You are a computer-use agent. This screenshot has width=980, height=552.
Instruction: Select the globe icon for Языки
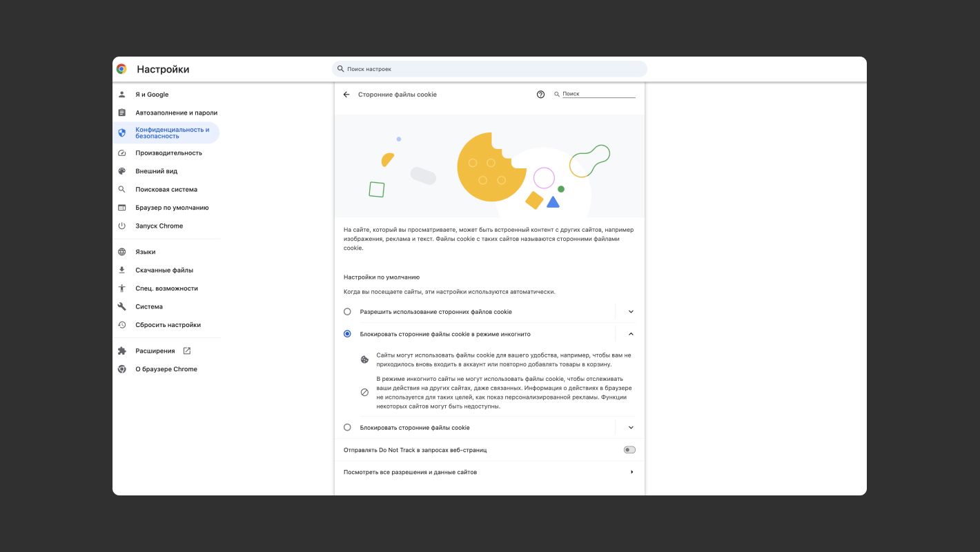tap(122, 251)
